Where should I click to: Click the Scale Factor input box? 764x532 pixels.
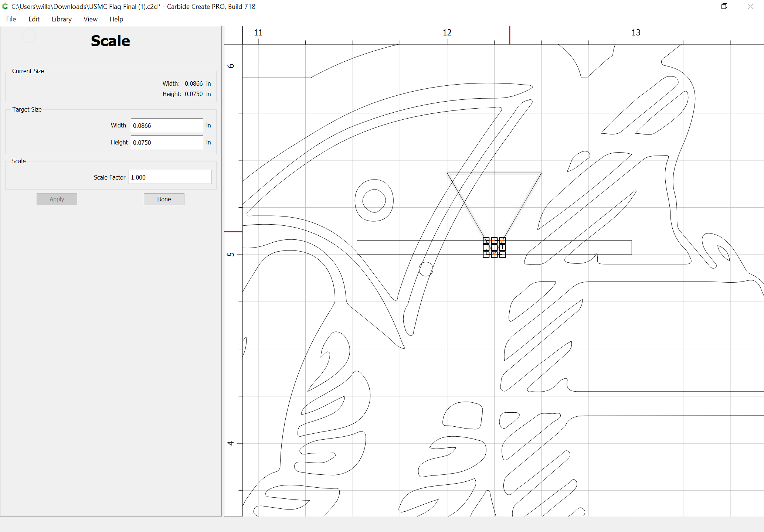[x=170, y=177]
